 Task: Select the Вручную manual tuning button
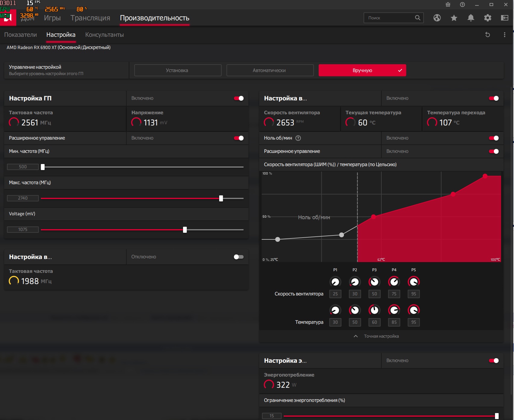[x=362, y=70]
